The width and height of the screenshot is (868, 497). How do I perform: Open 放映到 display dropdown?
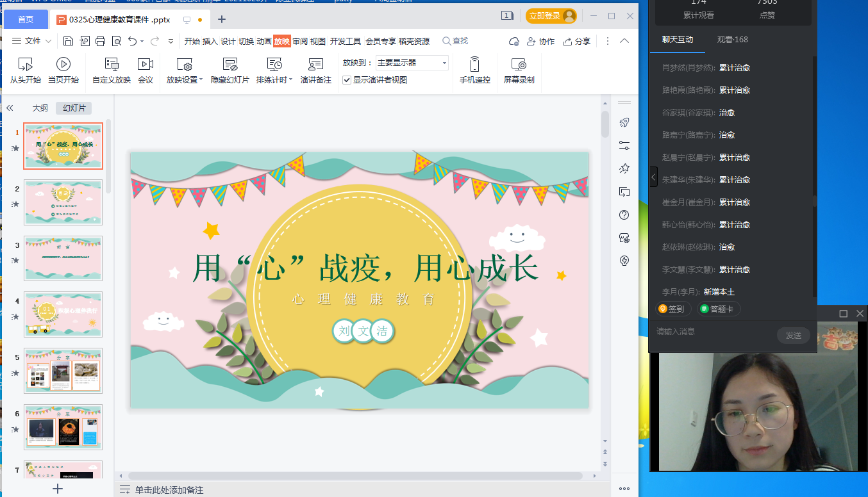(412, 63)
